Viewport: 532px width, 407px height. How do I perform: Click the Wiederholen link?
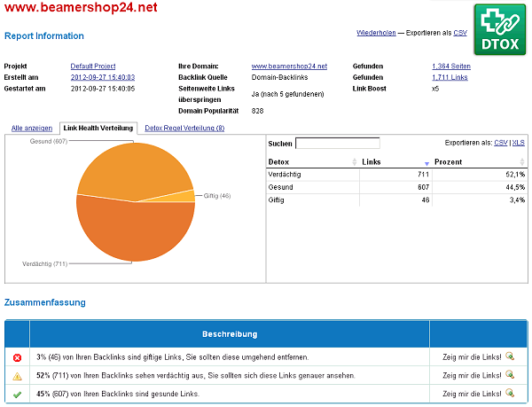[376, 33]
